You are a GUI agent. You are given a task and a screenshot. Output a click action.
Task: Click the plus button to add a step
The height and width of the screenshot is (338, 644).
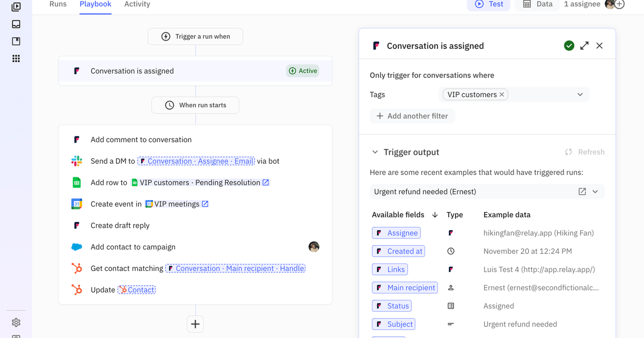[x=195, y=324]
